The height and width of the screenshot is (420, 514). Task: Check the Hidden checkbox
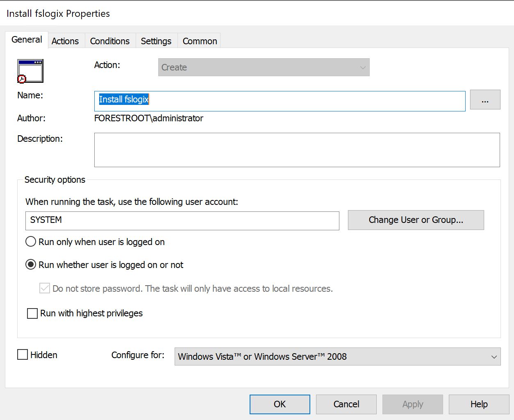(22, 354)
